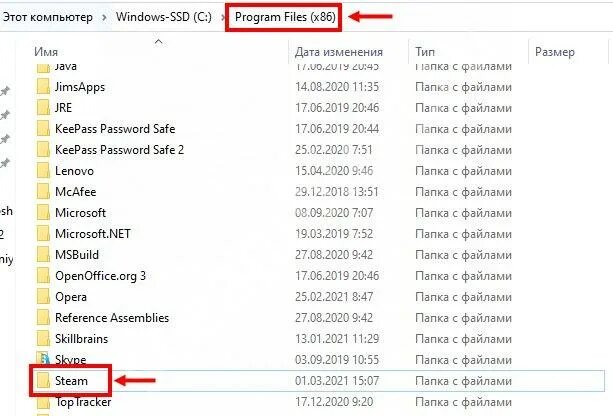Go to Windows-SSD (C:) breadcrumb
Screen dimensions: 613x416
coord(164,17)
